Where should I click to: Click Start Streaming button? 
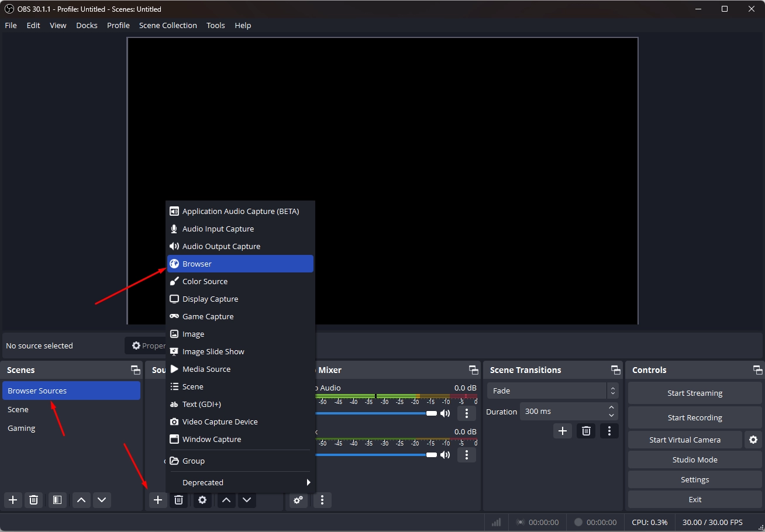click(695, 393)
